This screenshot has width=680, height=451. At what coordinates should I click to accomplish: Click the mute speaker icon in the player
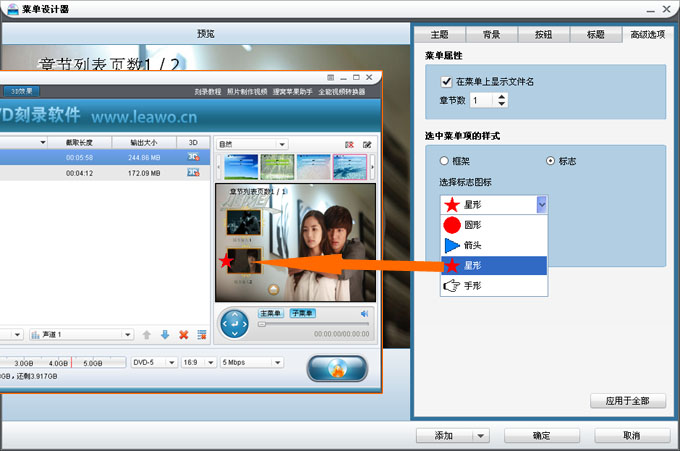click(x=364, y=314)
